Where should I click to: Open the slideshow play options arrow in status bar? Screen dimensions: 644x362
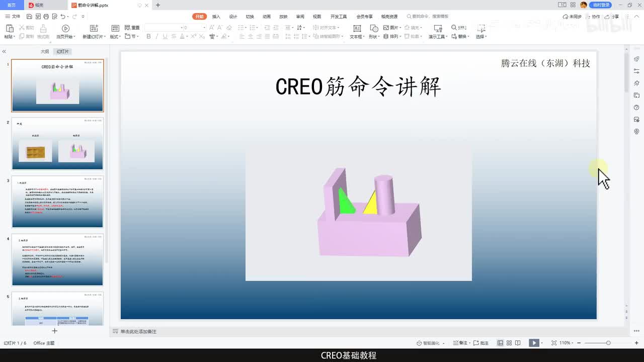pos(542,343)
